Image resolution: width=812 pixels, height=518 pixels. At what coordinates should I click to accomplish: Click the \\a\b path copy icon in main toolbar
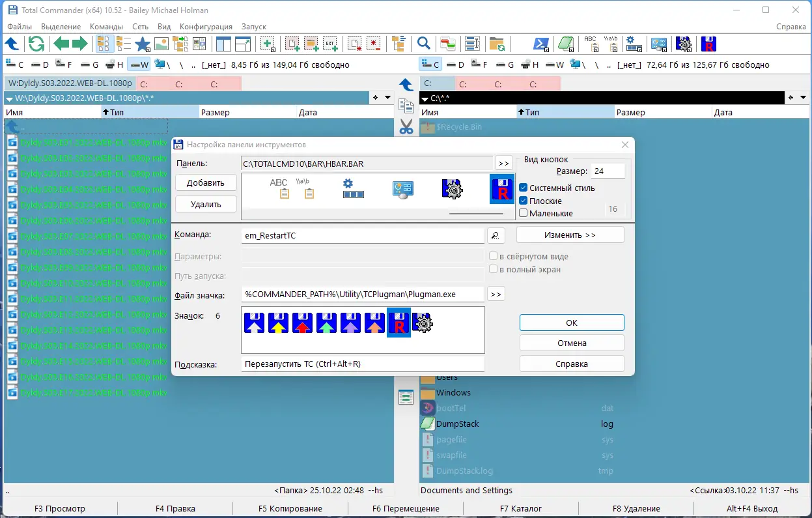(x=611, y=44)
